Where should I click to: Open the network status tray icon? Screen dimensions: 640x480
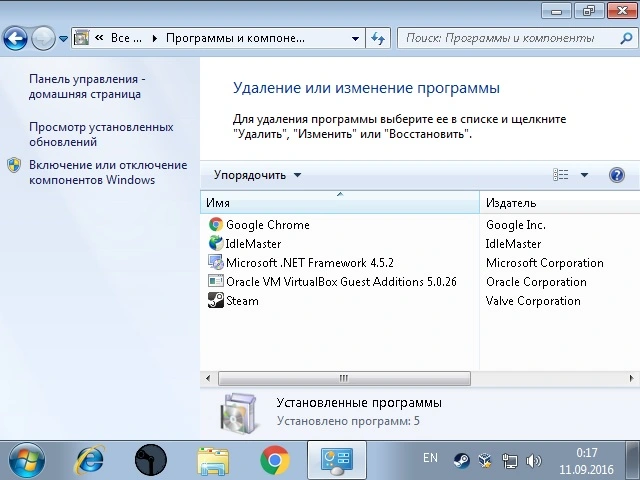point(509,461)
